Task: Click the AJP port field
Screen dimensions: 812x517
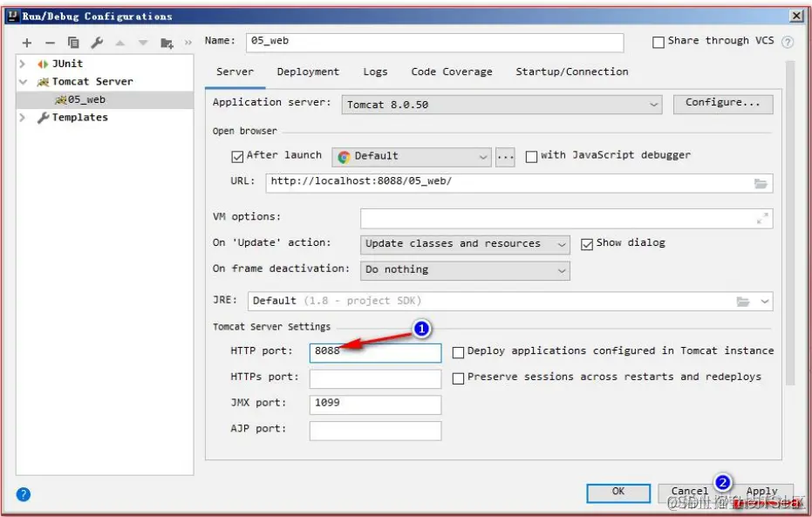Action: pos(375,430)
